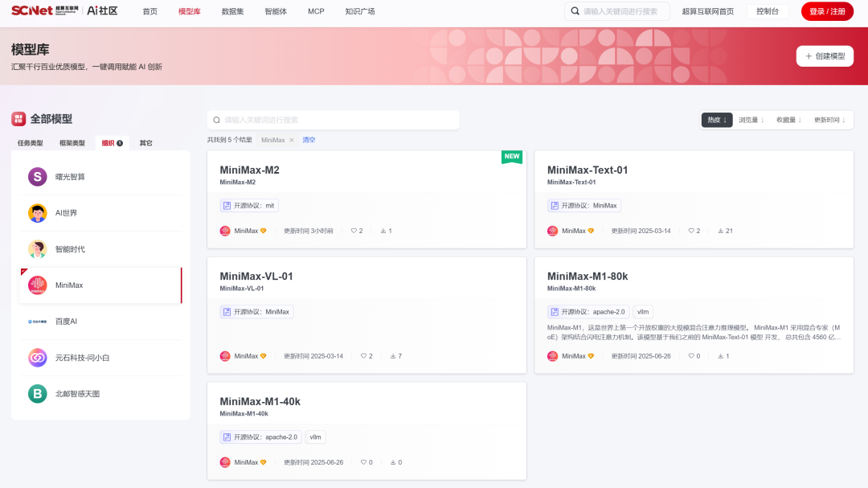Click the heart icon on MiniMax-M2 card
The height and width of the screenshot is (488, 868).
[x=354, y=231]
